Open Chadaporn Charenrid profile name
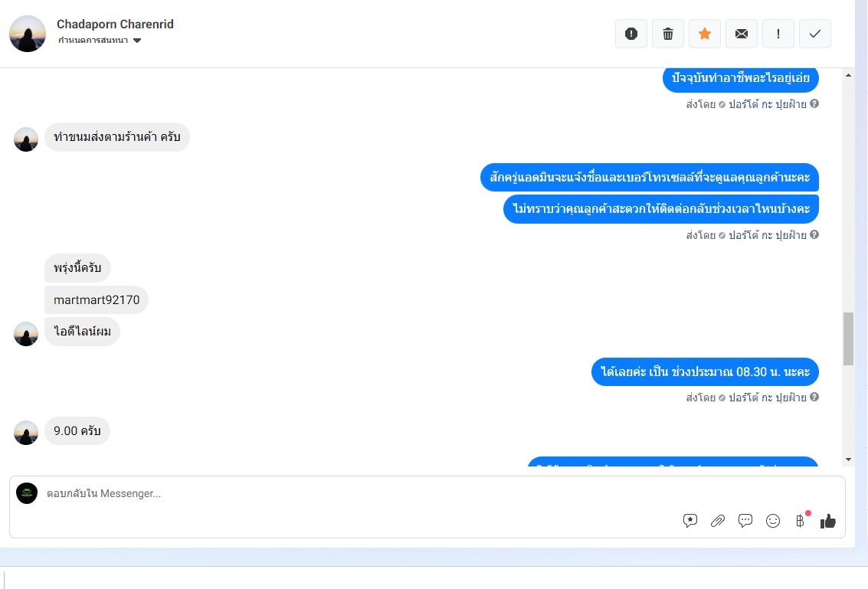868x589 pixels. [x=115, y=24]
